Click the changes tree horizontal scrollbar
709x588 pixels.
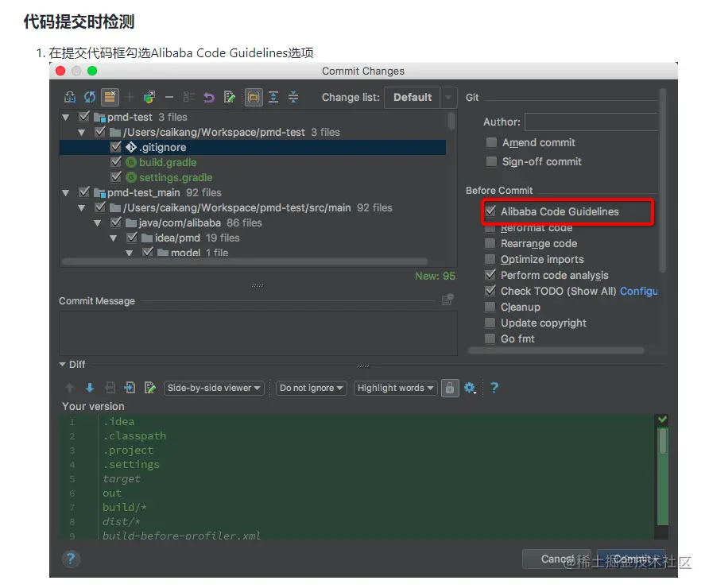point(245,261)
